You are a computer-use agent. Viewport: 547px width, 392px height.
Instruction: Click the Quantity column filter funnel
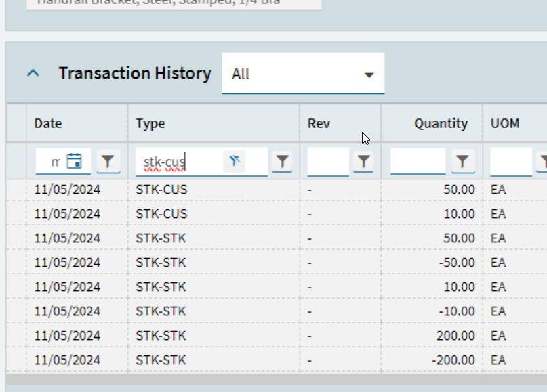pos(463,161)
